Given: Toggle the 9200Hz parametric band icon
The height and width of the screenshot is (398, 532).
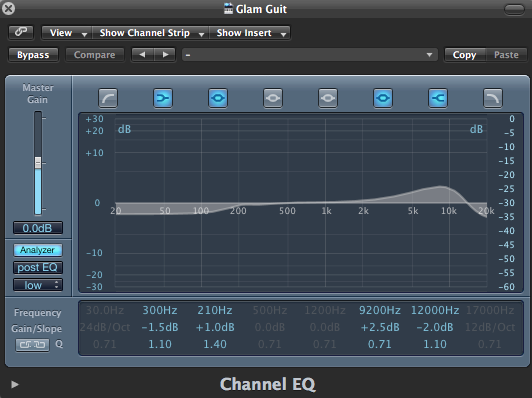Looking at the screenshot, I should (x=383, y=98).
